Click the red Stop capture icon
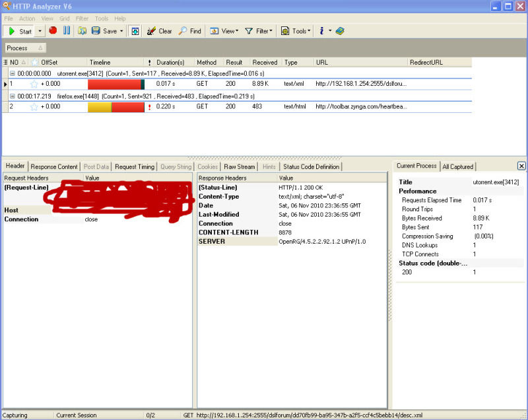Screen dimensions: 528x420 point(53,31)
